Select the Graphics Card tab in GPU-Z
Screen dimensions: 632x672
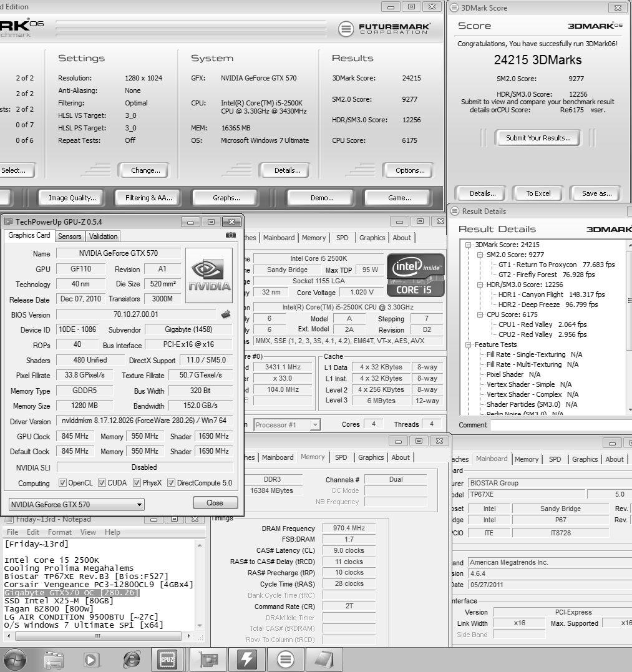pos(29,235)
